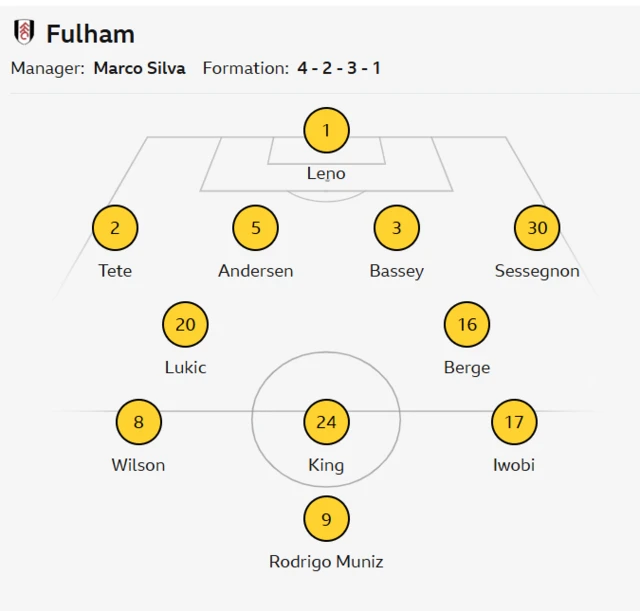
Task: Click the Fulham team name heading
Action: pos(90,34)
